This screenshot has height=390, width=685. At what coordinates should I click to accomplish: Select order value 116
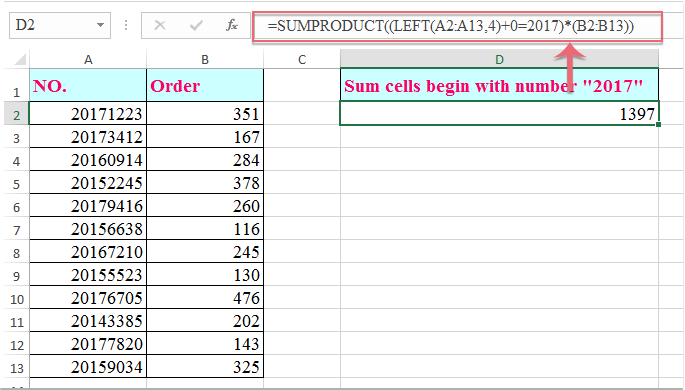pos(205,228)
